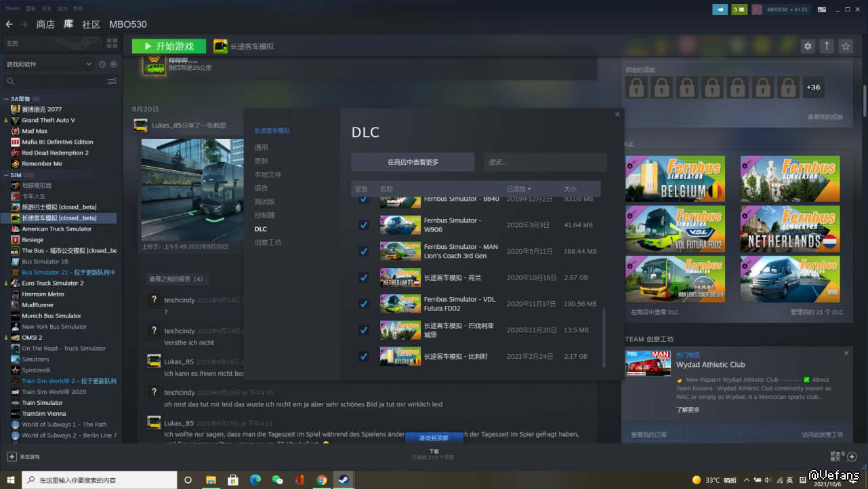The width and height of the screenshot is (868, 489).
Task: Focus the DLC 搜索 input field
Action: 545,162
